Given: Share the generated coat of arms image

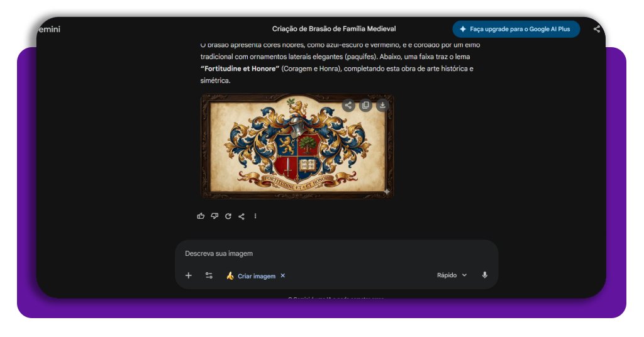Looking at the screenshot, I should click(x=348, y=105).
